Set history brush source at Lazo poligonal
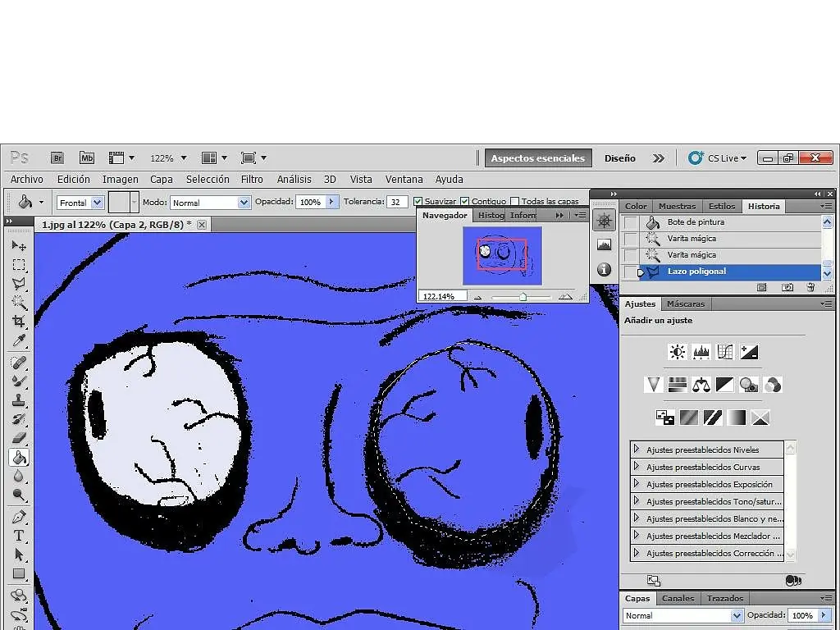 click(x=631, y=272)
